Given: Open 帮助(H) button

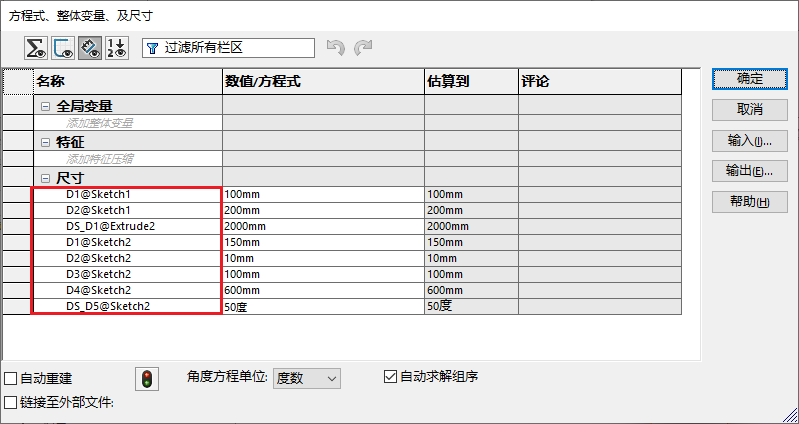Looking at the screenshot, I should 750,202.
